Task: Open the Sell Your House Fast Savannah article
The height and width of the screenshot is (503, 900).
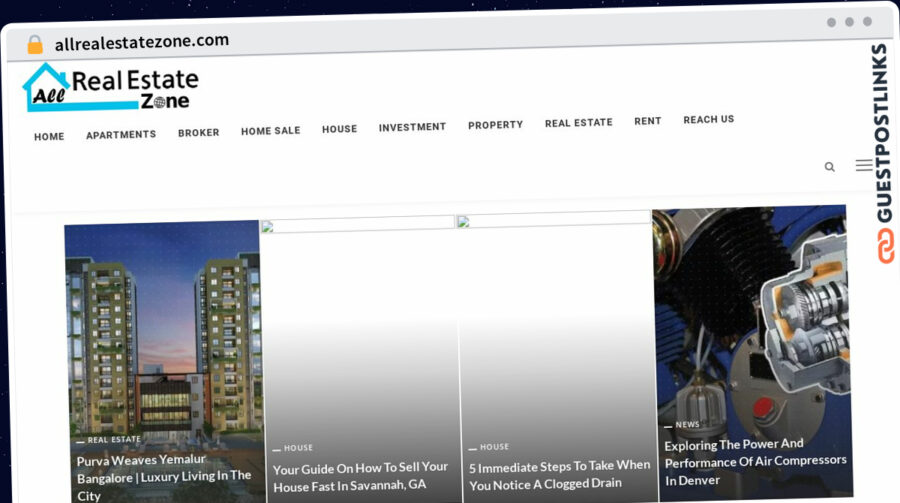Action: pos(360,477)
